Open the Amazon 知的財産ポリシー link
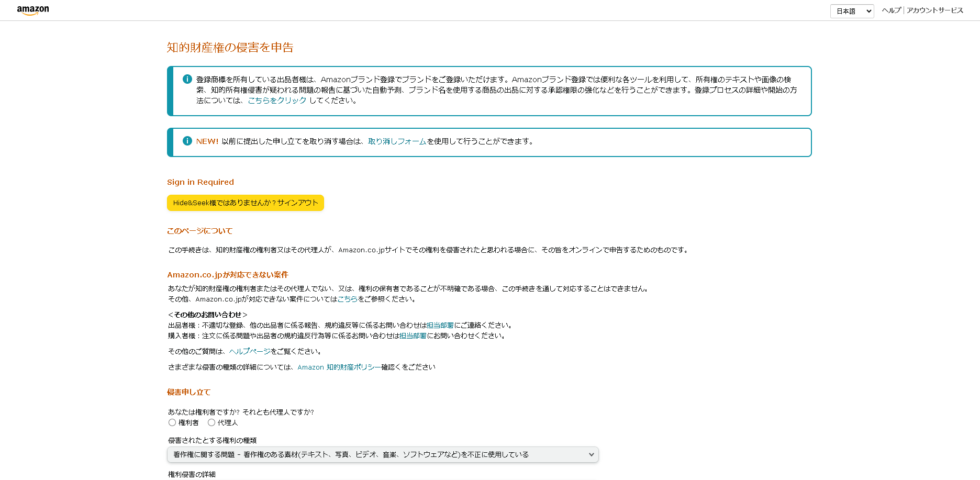 pos(339,367)
